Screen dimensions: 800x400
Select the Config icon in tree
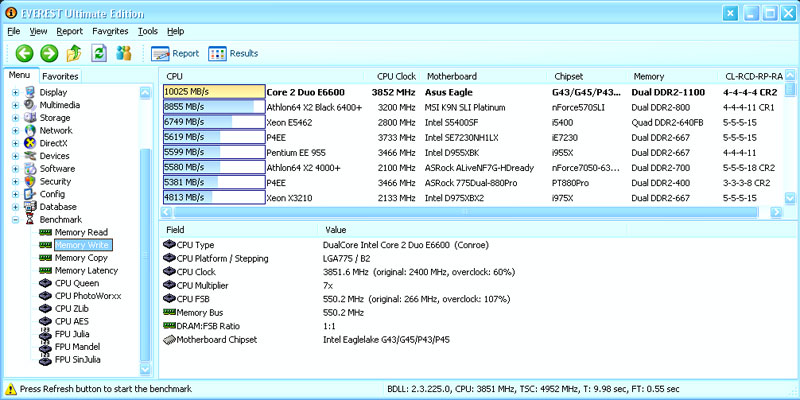[30, 194]
